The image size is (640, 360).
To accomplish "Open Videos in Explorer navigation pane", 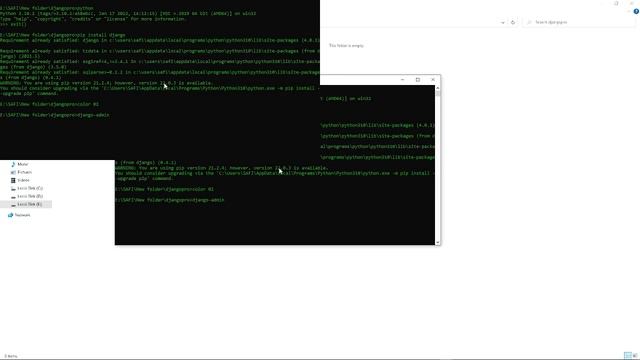I will pos(23,180).
